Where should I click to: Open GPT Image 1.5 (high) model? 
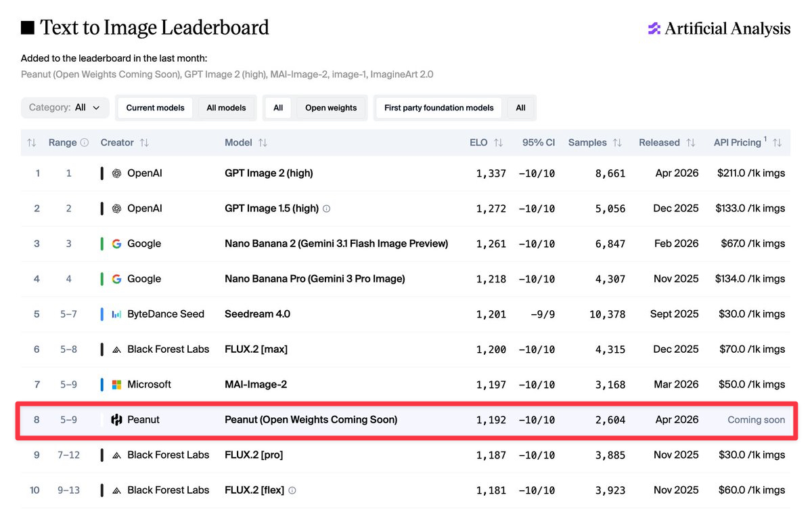[x=271, y=209]
